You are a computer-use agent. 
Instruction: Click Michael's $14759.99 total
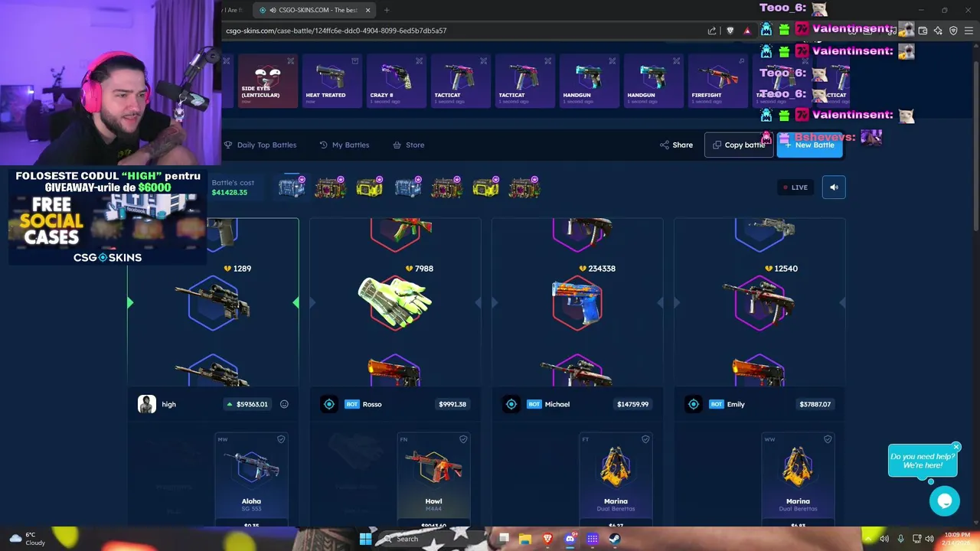tap(632, 404)
